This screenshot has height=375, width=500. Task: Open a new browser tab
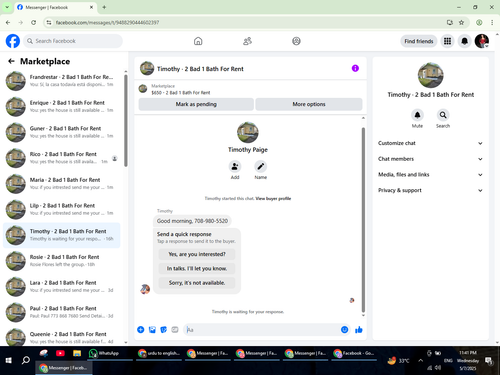coord(104,7)
